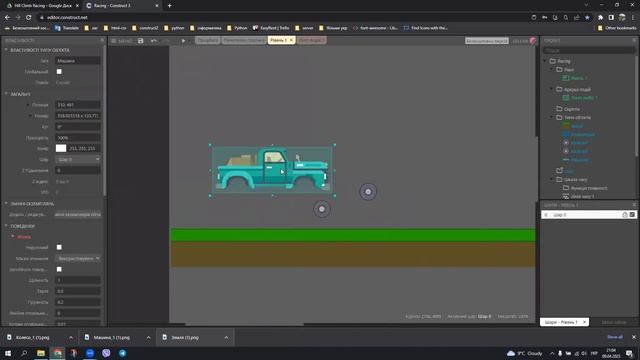Open the preview options arrow beside Play

(x=189, y=41)
